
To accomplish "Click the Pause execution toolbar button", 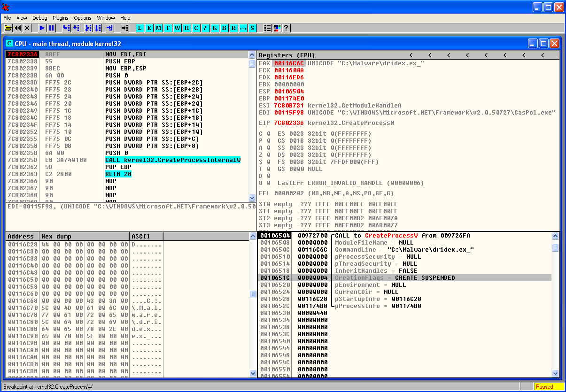I will 52,28.
